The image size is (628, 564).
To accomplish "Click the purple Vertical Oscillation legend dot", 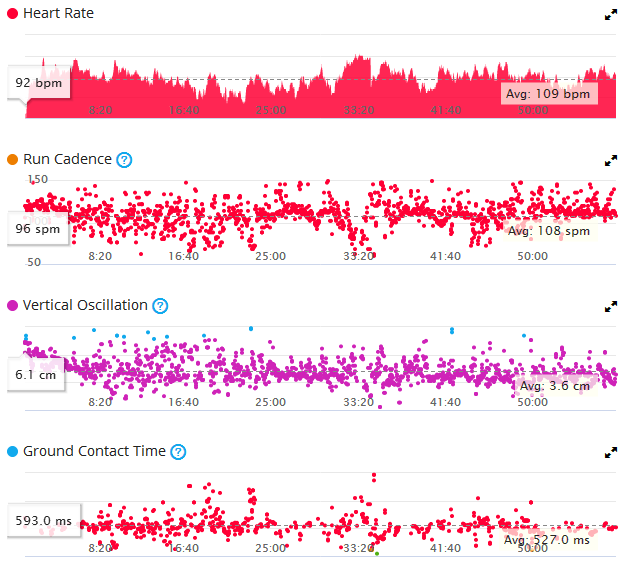I will [x=12, y=306].
